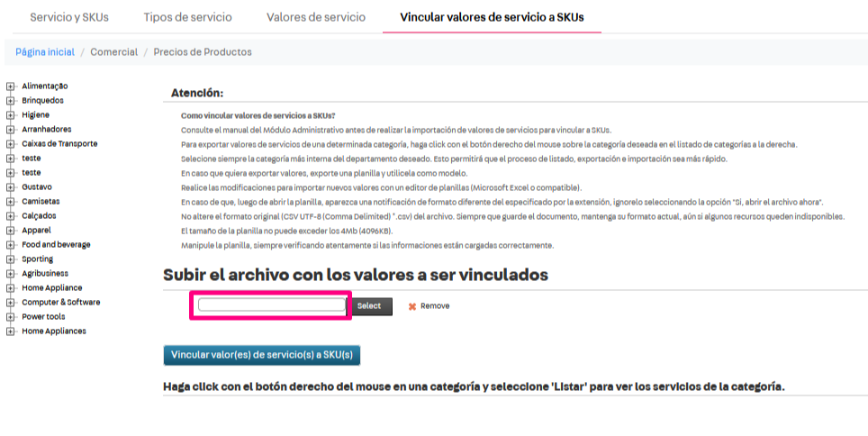
Task: Switch to Tipos de servicio tab
Action: point(187,17)
